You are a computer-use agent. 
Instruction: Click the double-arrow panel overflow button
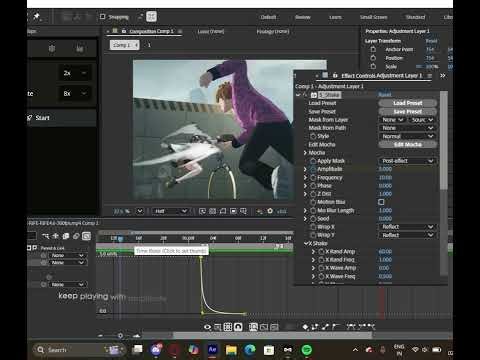click(443, 76)
